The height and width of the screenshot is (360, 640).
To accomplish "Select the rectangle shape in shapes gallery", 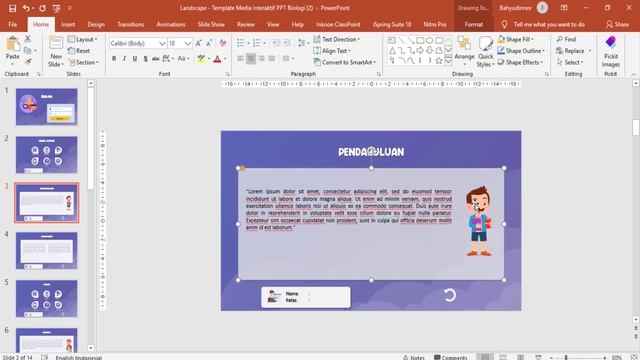I will pos(420,40).
